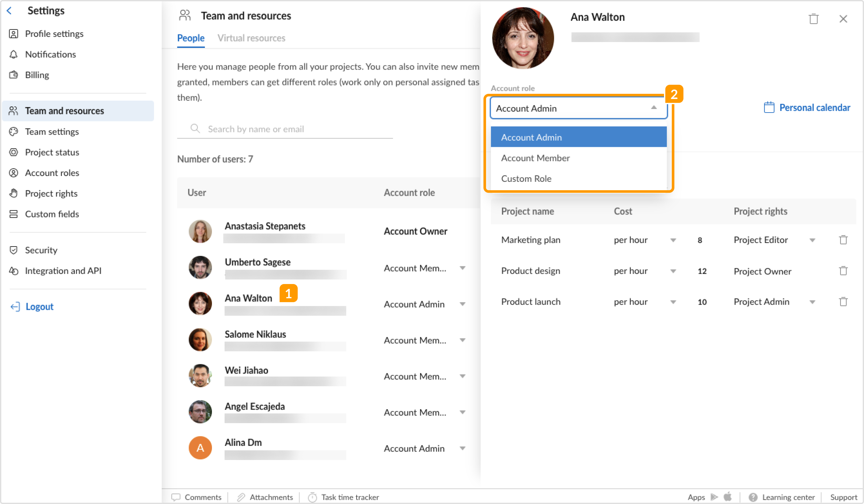Click the Task time tracker stopwatch icon

coord(312,497)
